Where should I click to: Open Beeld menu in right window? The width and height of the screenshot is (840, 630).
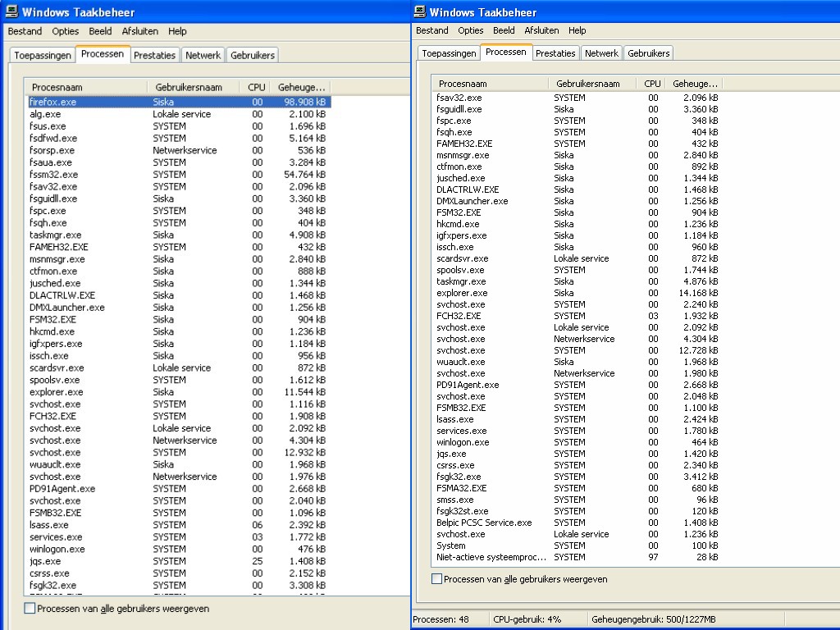click(x=504, y=30)
